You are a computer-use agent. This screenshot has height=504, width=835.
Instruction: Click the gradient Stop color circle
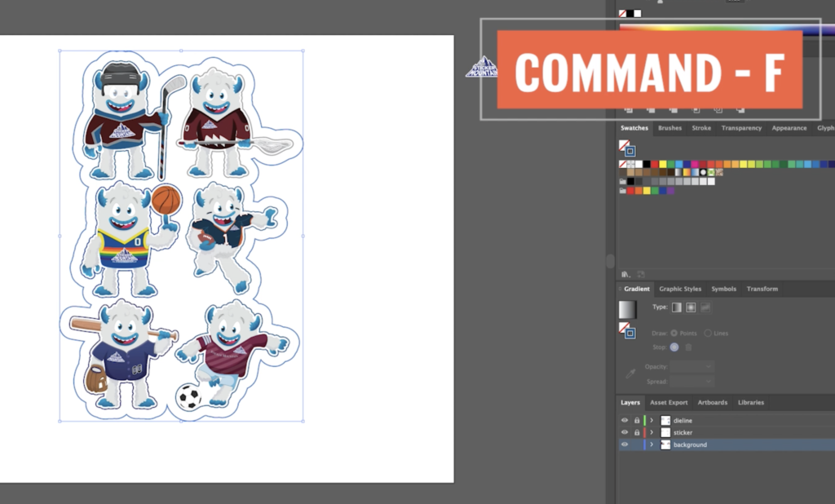coord(674,347)
